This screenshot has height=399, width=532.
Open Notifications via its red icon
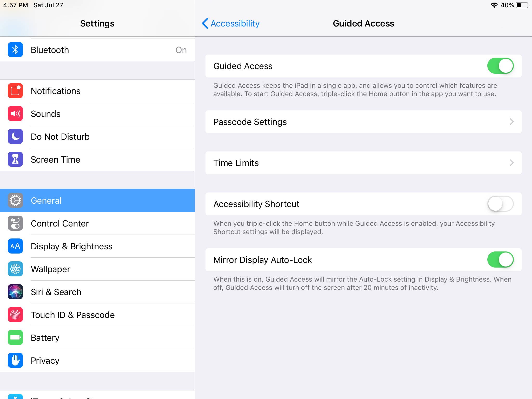click(x=15, y=91)
